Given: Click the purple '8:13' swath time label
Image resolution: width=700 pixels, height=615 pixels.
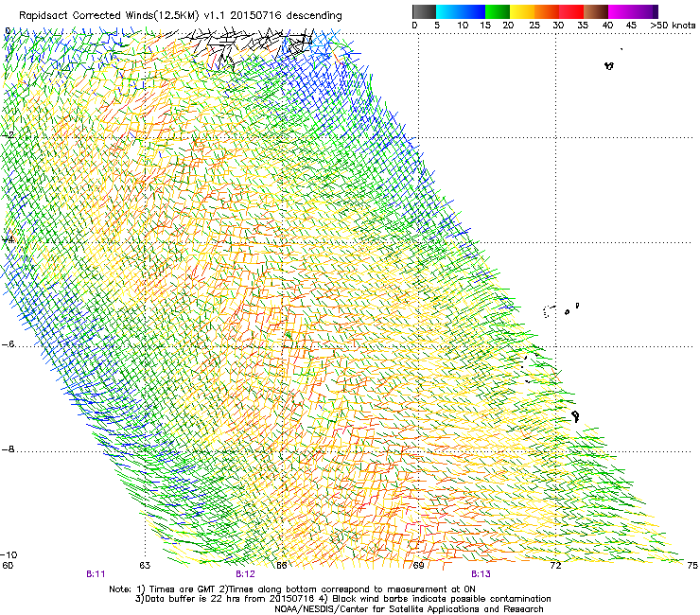Looking at the screenshot, I should [481, 574].
